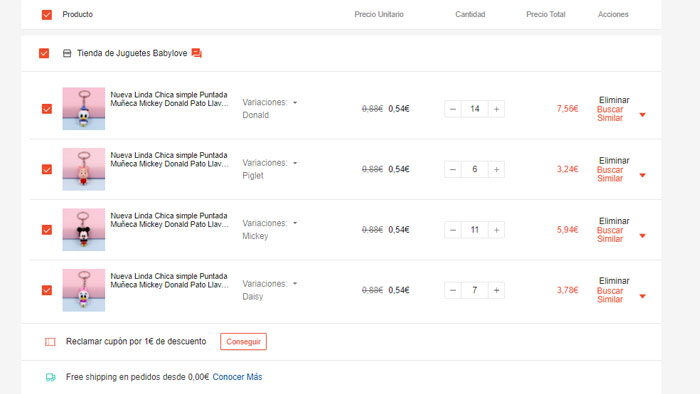Increase quantity of the Mickey item

(x=496, y=230)
